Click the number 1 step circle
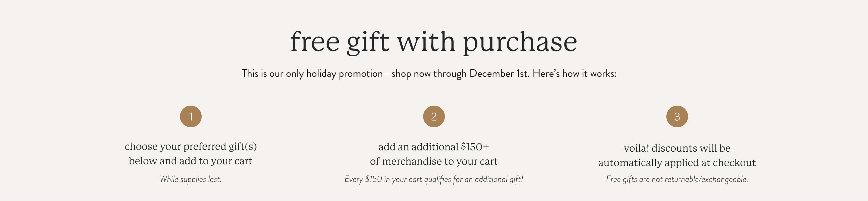 click(191, 116)
